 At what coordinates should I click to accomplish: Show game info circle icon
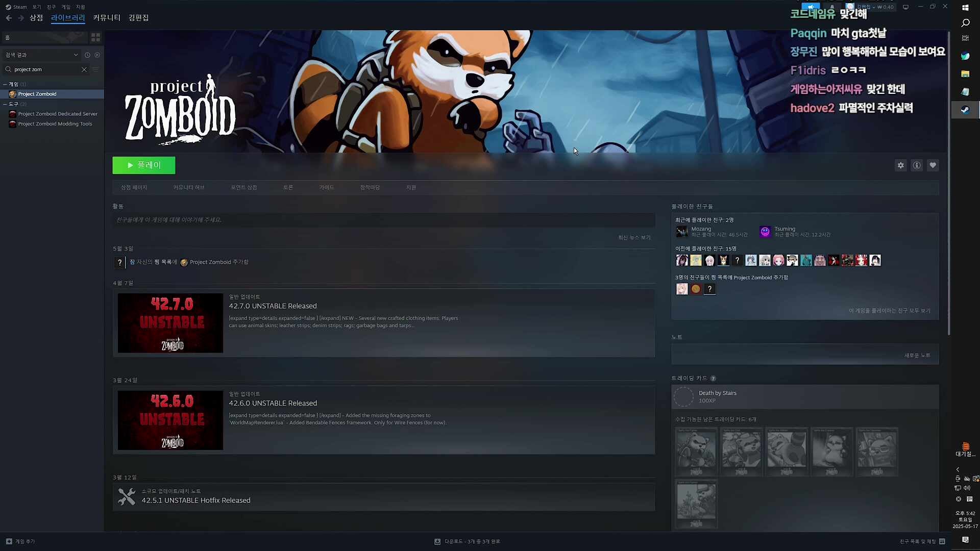coord(917,165)
